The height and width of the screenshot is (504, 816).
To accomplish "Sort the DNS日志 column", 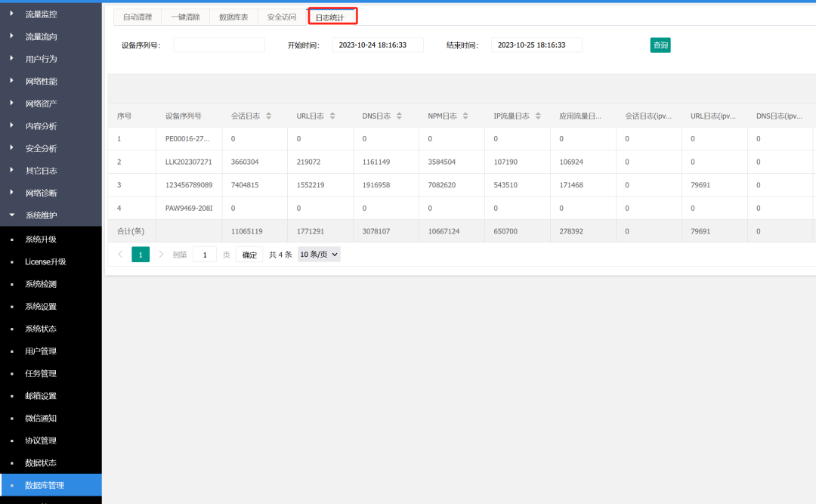I will tap(399, 116).
